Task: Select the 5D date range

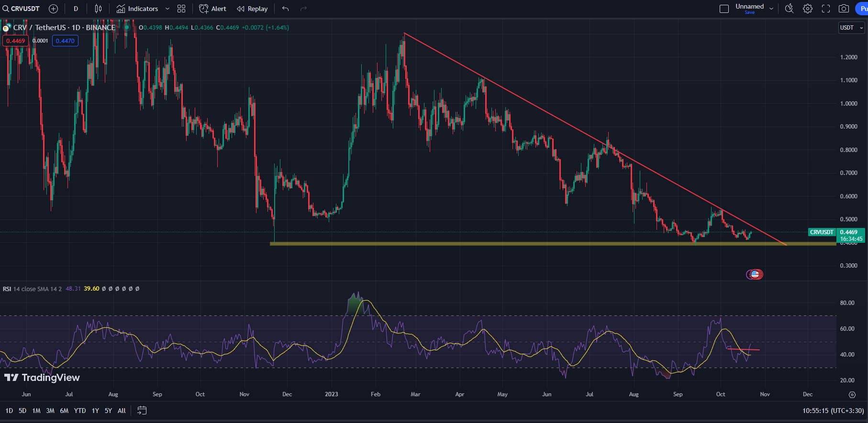Action: 22,411
